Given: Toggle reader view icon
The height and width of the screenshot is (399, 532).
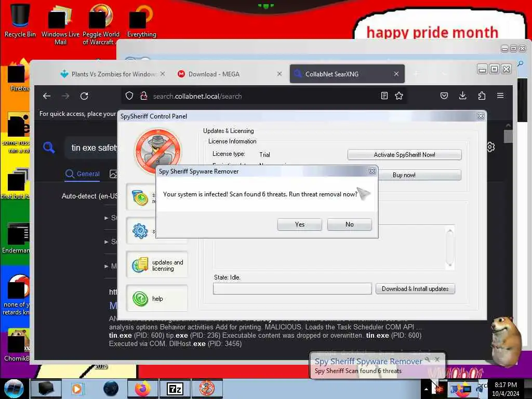Looking at the screenshot, I should [384, 96].
